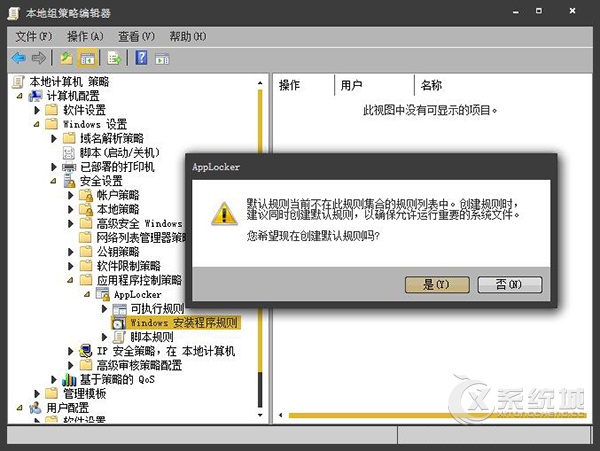Click the Export List toolbar icon
Screen dimensions: 600x451
pos(114,58)
